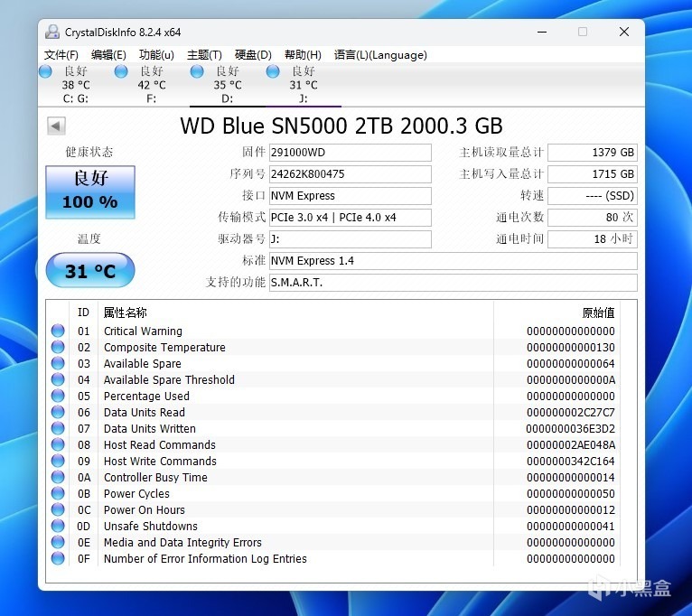Click the standard field NVM Express 1.4
The image size is (692, 616).
[x=454, y=261]
